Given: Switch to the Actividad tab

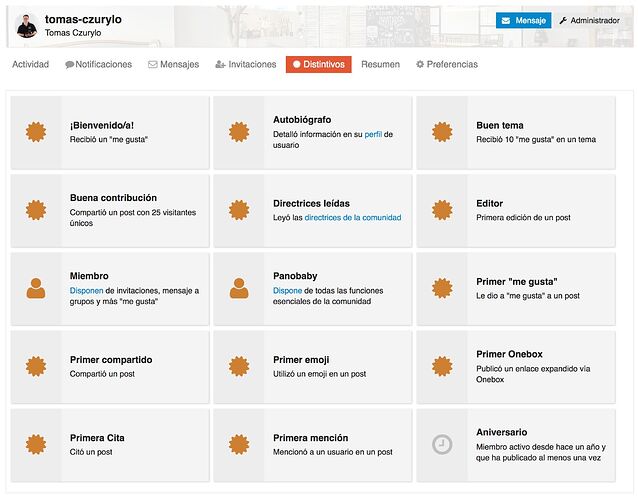Looking at the screenshot, I should tap(31, 64).
